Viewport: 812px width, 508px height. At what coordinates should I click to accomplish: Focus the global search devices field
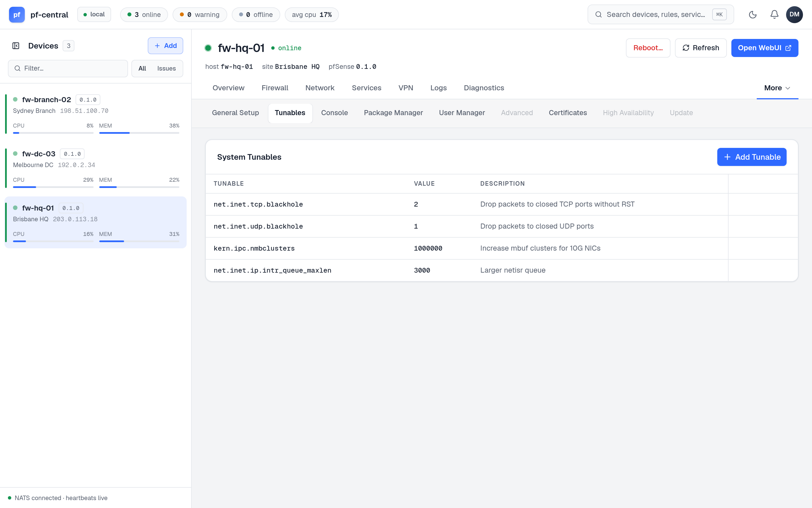(660, 14)
